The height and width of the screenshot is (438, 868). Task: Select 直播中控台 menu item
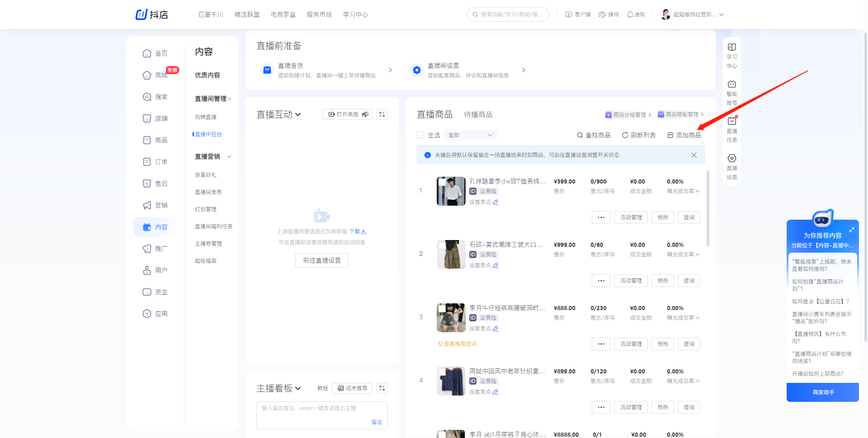[x=208, y=134]
